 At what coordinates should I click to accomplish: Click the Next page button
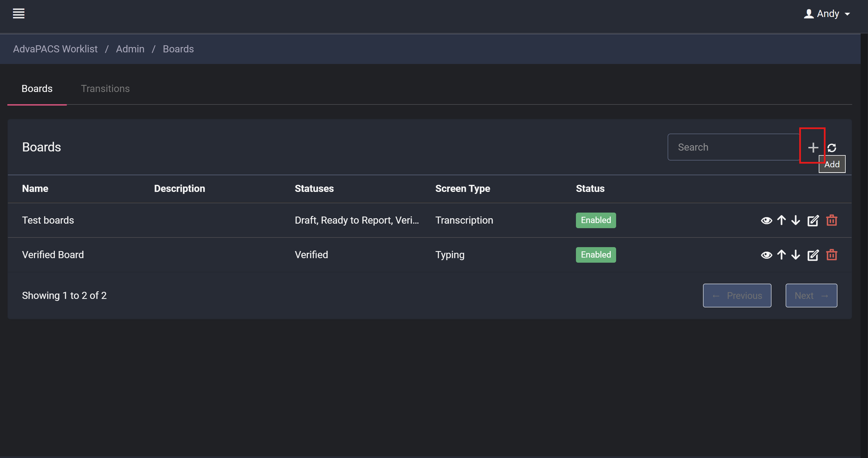pyautogui.click(x=811, y=296)
